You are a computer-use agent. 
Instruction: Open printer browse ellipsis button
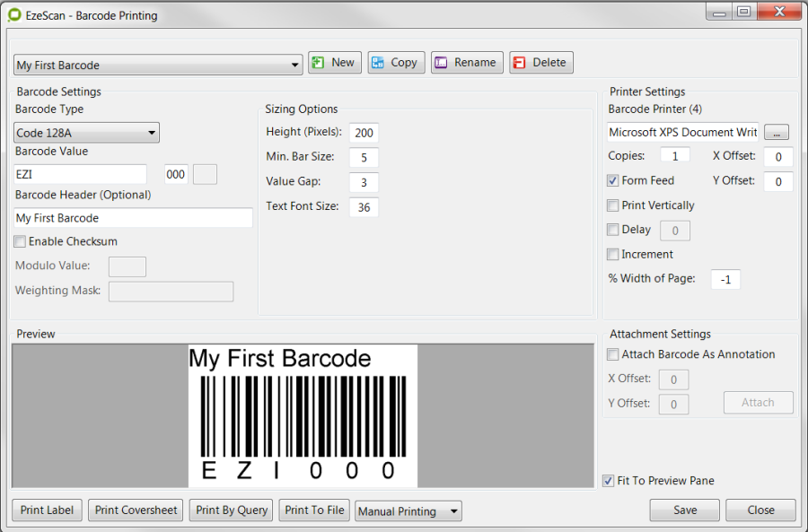pos(777,133)
